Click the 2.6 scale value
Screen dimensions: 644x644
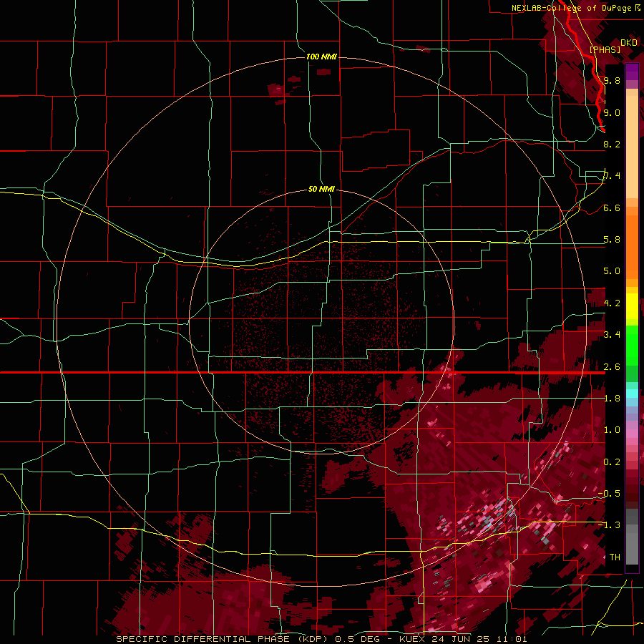point(612,367)
